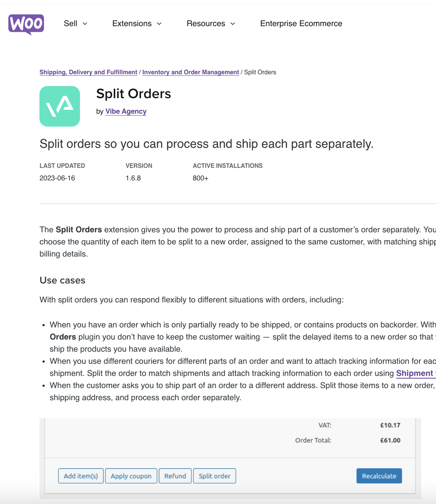
Task: Click the Sell chevron arrow
Action: [x=85, y=23]
